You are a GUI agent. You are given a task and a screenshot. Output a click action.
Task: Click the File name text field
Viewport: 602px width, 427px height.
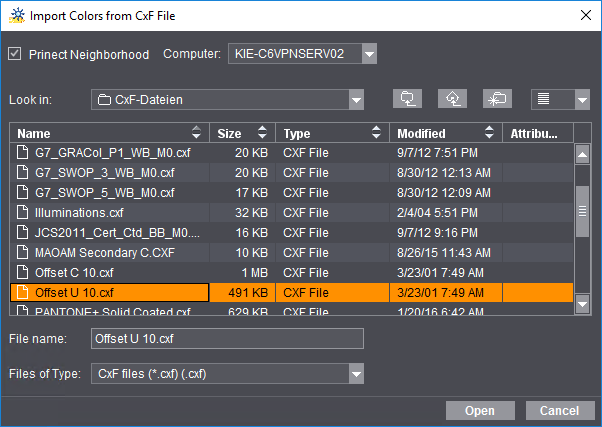(227, 339)
